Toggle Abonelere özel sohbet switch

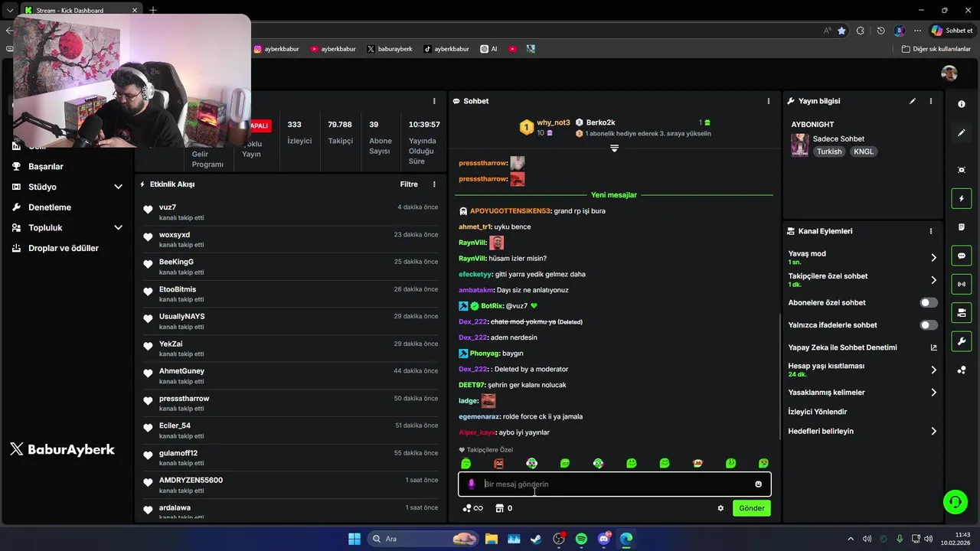click(x=929, y=303)
